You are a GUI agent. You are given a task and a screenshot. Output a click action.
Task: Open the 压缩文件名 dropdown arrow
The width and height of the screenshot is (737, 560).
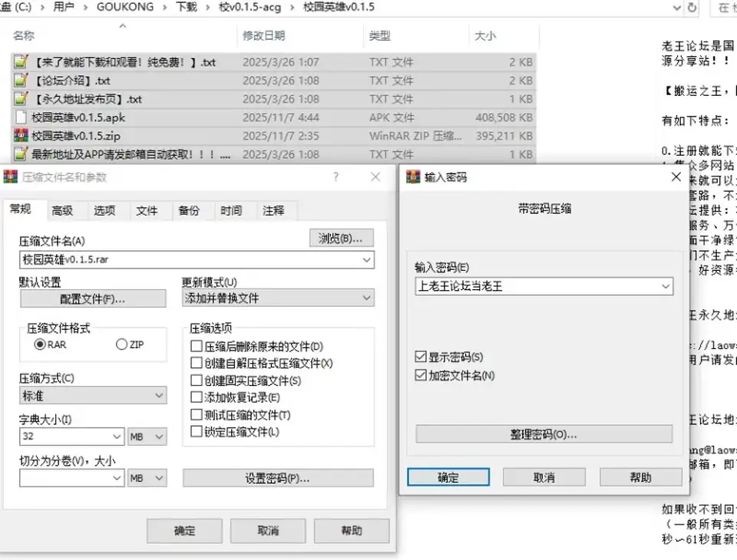367,260
